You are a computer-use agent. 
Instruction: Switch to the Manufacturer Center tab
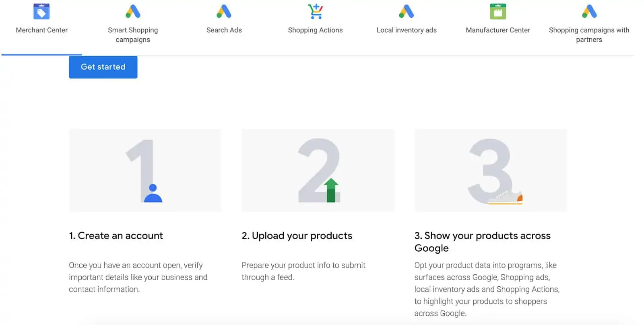[x=498, y=30]
